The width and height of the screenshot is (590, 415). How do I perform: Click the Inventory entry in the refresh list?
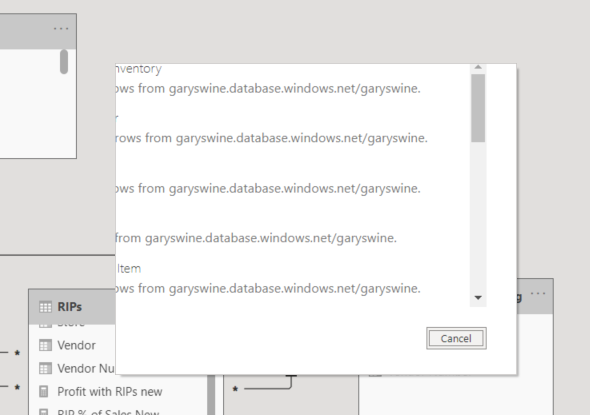click(x=138, y=69)
